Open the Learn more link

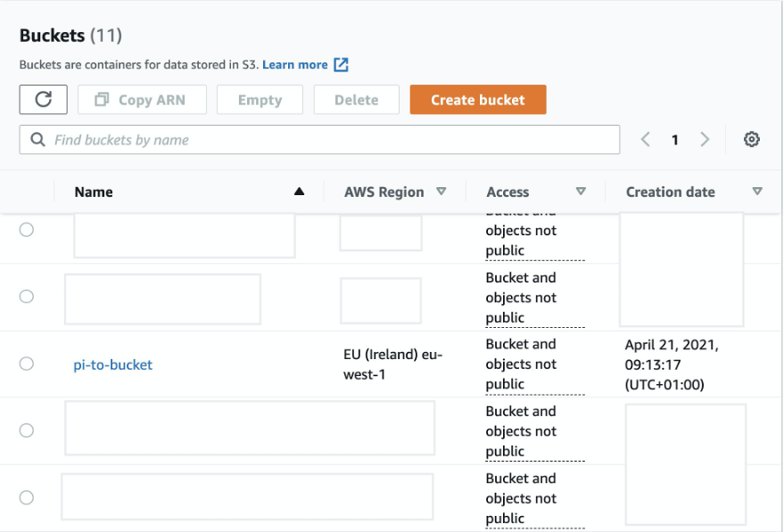click(294, 65)
